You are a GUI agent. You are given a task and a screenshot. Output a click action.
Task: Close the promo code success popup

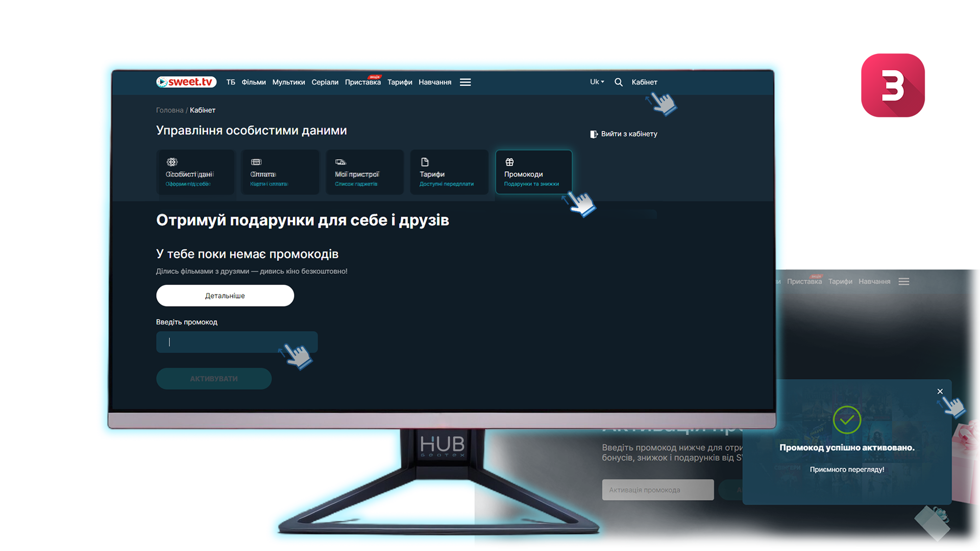940,391
